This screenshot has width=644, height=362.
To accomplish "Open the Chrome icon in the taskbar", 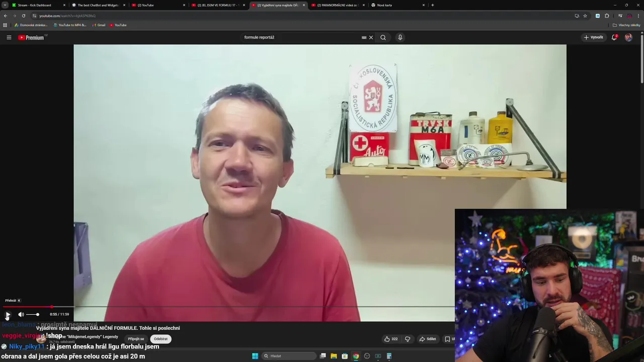I will click(x=356, y=356).
